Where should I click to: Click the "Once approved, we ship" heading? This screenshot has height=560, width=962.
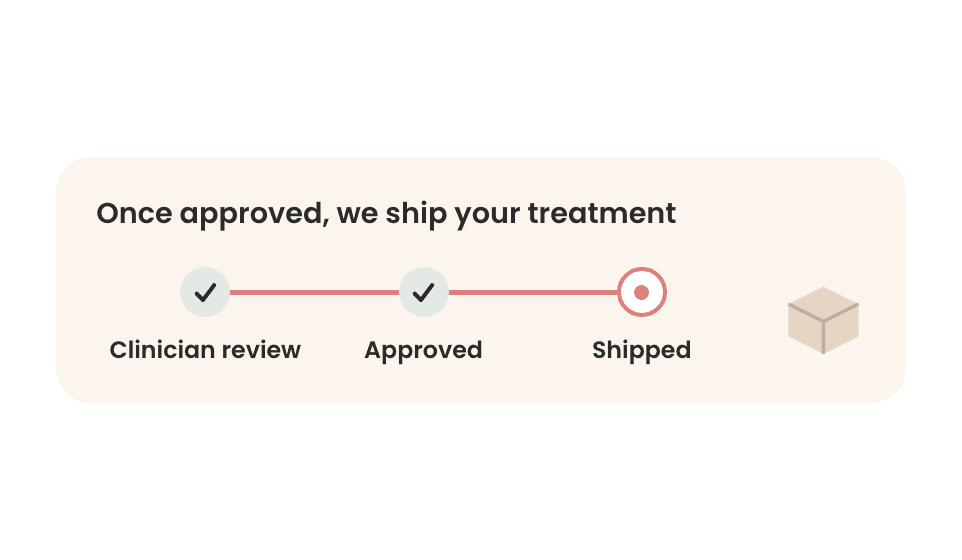click(x=386, y=214)
